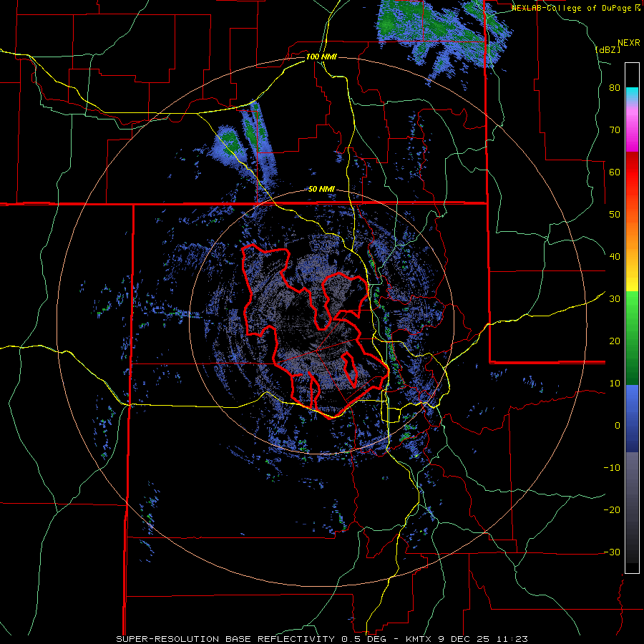Screen dimensions: 644x644
Task: Click the super-resolution base reflectivity caption
Action: pos(321,639)
